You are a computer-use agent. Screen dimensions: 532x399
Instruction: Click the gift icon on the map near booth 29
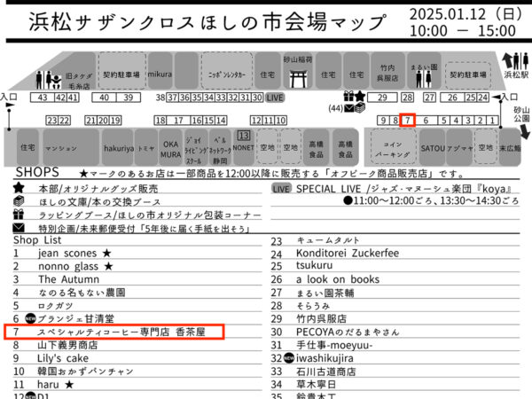pyautogui.click(x=348, y=97)
